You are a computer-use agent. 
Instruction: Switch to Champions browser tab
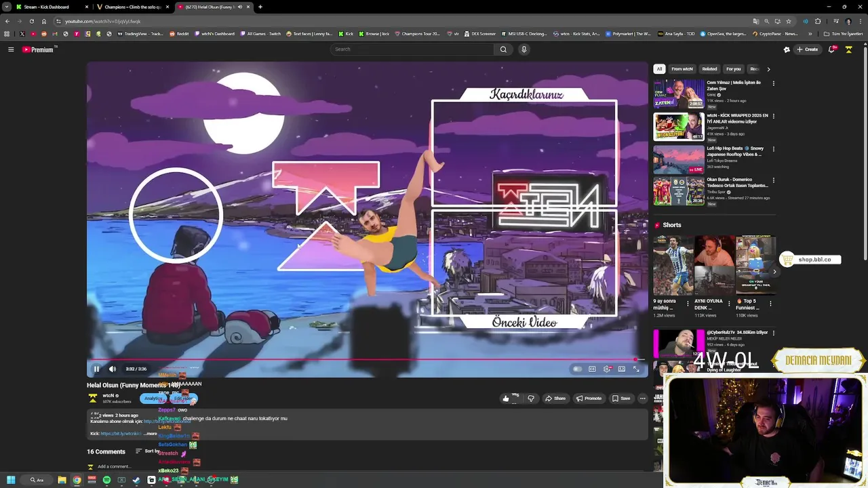132,7
